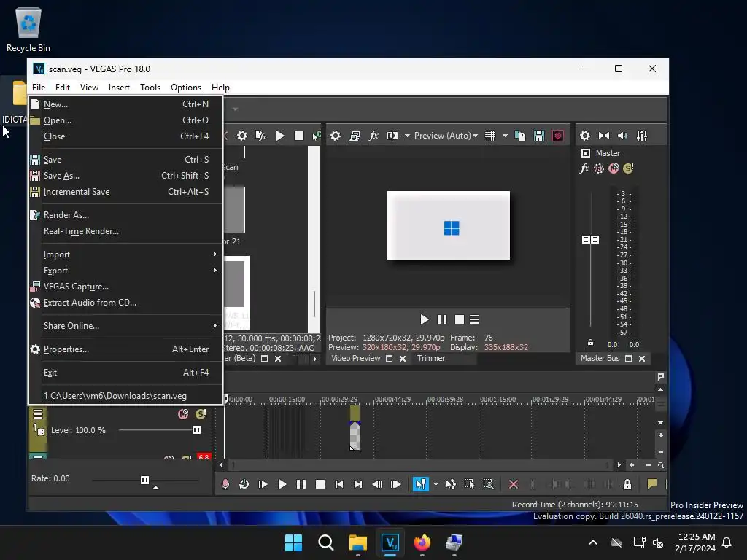The image size is (747, 560).
Task: Expand the Share Online submenu
Action: [x=125, y=326]
